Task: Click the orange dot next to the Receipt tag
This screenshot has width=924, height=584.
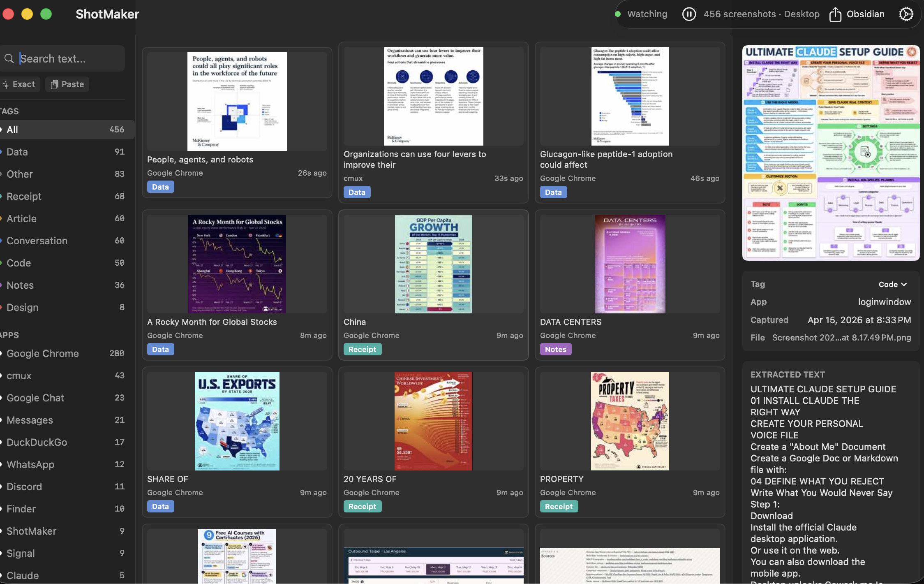Action: tap(2, 196)
